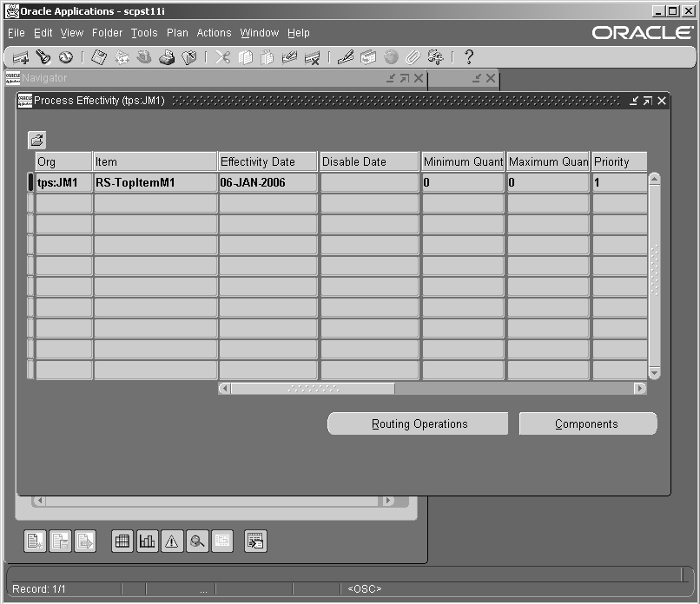
Task: Click the Paste clipboard icon
Action: 267,57
